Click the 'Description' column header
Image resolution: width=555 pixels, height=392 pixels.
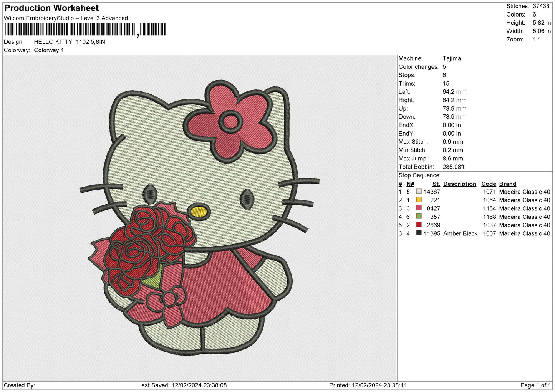(460, 184)
